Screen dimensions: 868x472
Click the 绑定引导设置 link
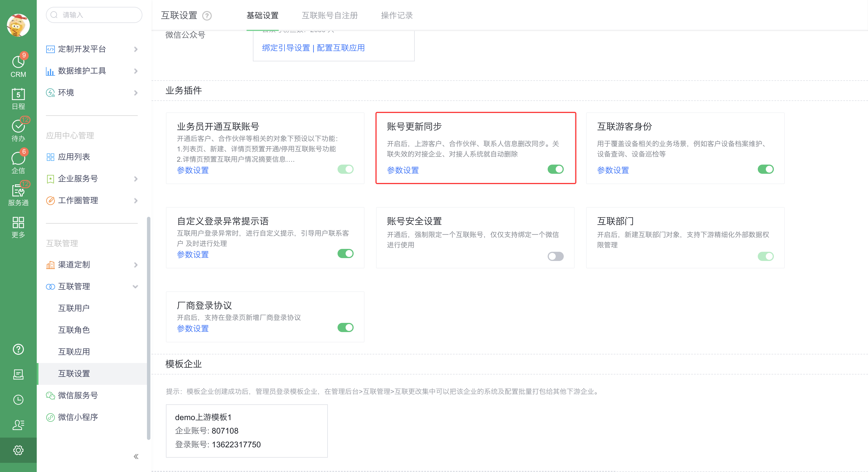point(286,48)
